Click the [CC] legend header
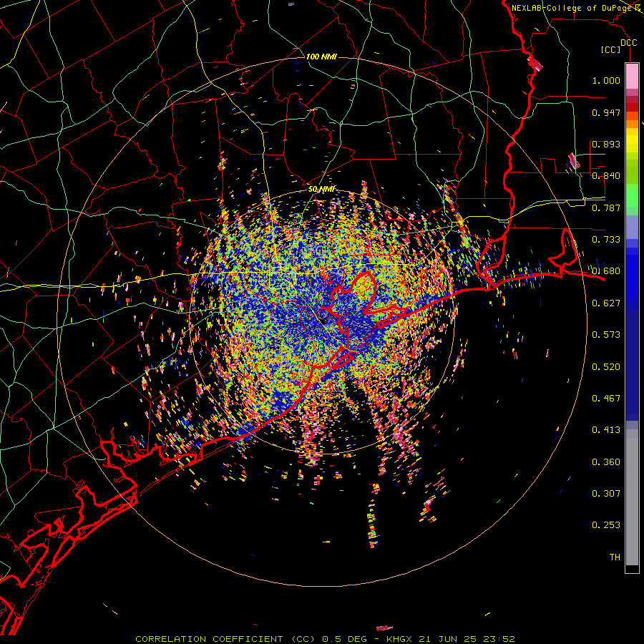644x644 pixels. point(611,49)
